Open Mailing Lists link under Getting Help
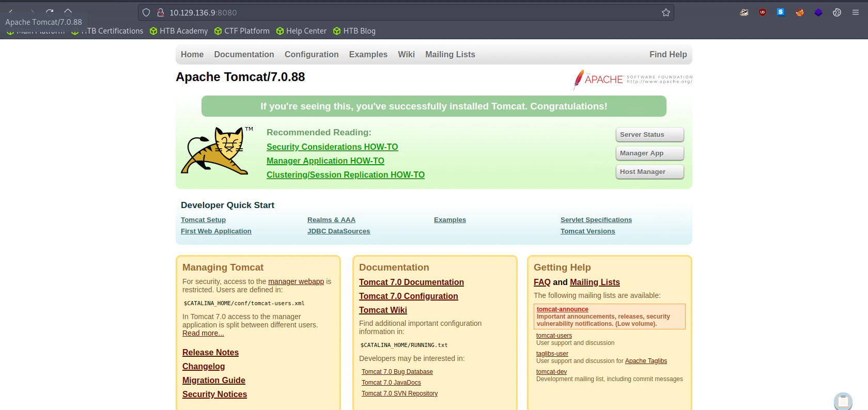Screen dimensions: 868x410 (x=595, y=282)
